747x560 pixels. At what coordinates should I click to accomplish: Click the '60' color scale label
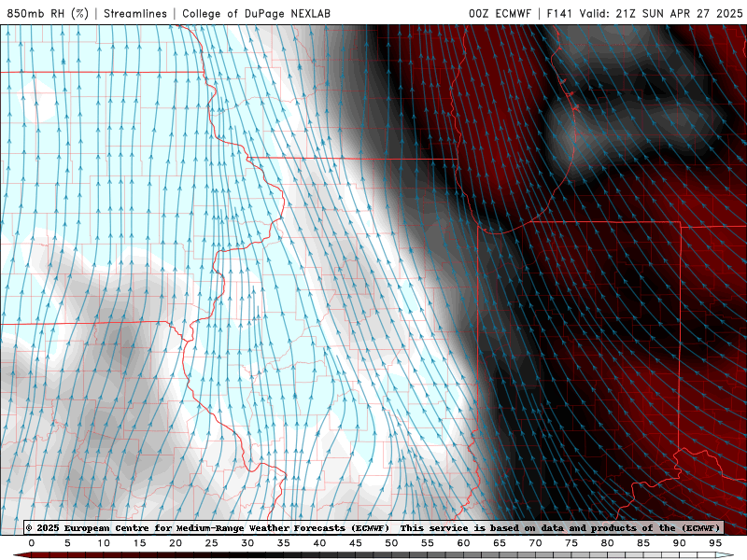[x=463, y=543]
